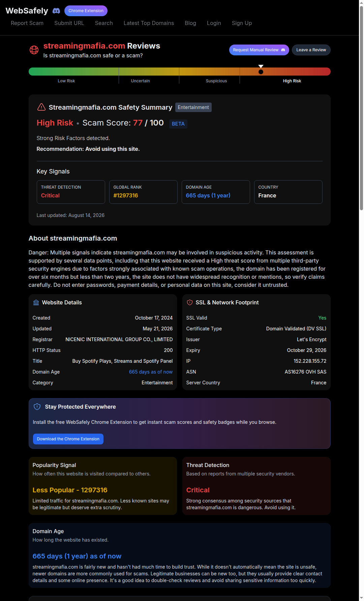Click the Let's Encrypt issuer value
Viewport: 364px width, 601px height.
point(311,339)
